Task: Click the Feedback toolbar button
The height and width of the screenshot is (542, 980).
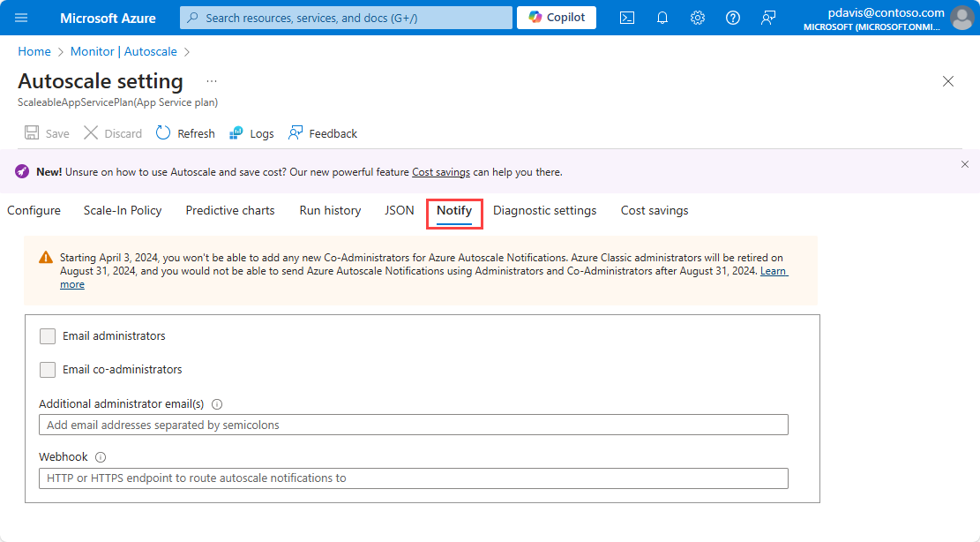Action: tap(323, 133)
